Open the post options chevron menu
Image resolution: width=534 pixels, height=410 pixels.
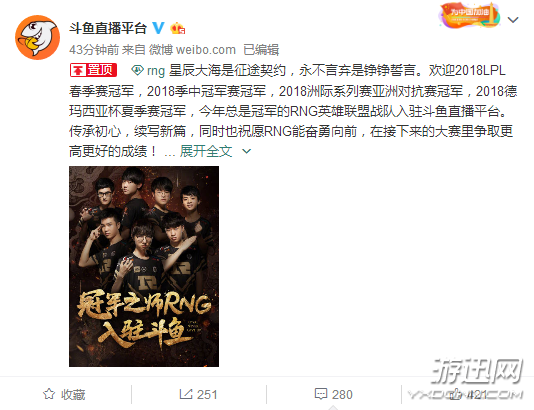click(x=513, y=20)
